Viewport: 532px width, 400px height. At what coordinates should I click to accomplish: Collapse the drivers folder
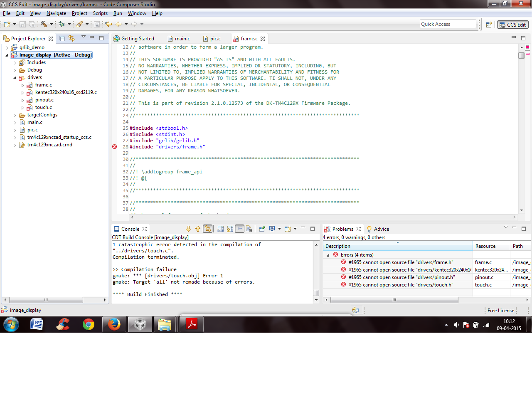point(15,78)
